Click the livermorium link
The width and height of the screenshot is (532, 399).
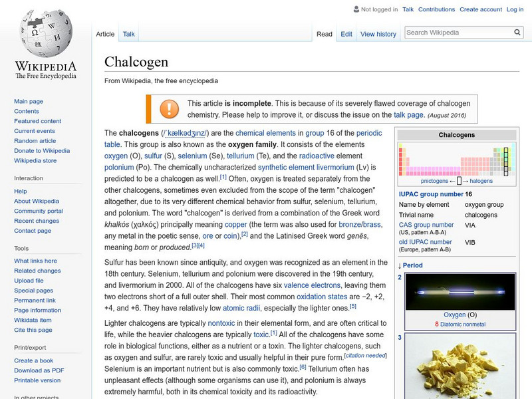pyautogui.click(x=335, y=168)
